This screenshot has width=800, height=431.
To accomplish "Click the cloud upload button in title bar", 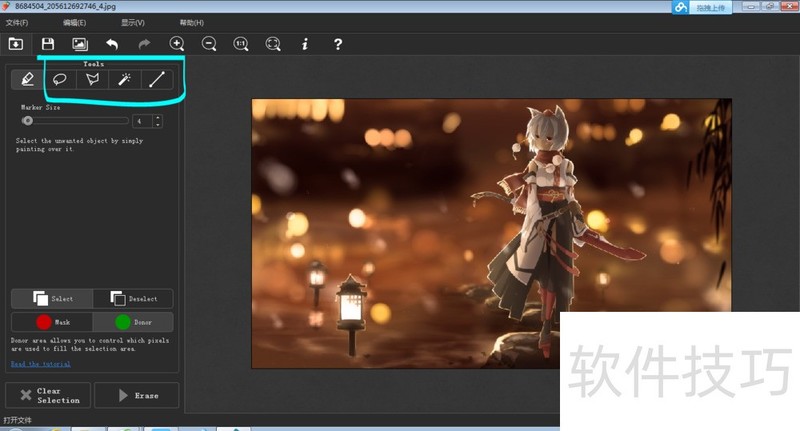I will (702, 7).
